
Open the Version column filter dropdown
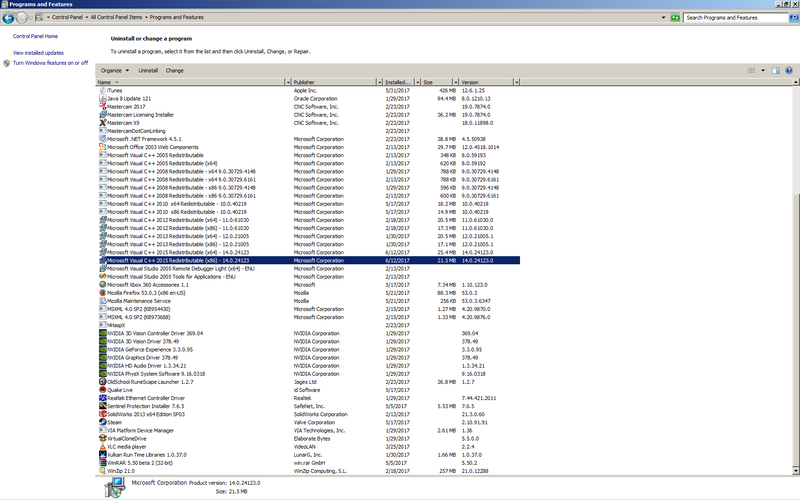point(516,82)
